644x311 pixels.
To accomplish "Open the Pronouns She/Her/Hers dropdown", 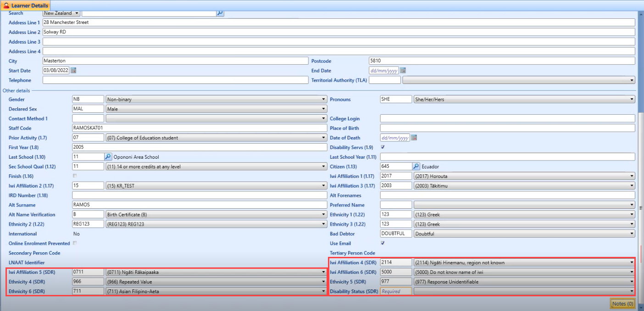I will coord(524,99).
